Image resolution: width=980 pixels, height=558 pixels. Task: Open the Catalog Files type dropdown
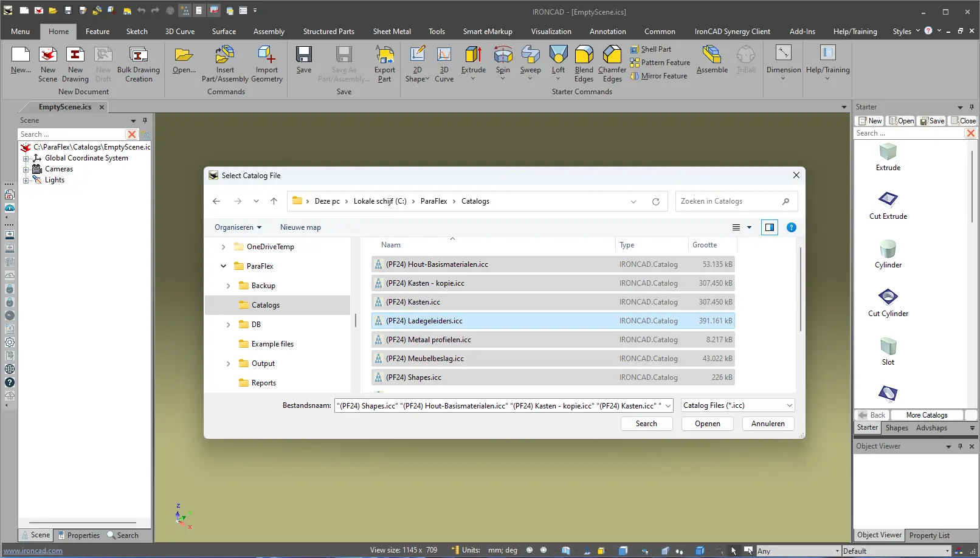[x=737, y=405]
